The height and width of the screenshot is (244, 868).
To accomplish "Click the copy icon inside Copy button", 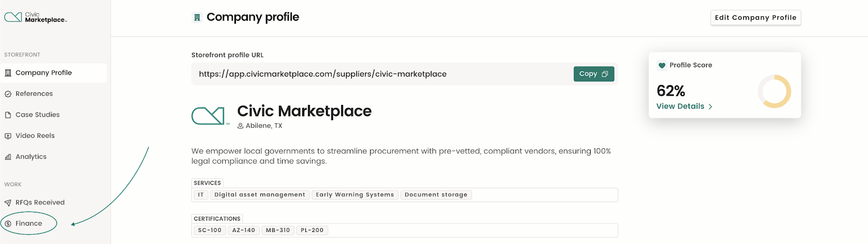I will 605,74.
